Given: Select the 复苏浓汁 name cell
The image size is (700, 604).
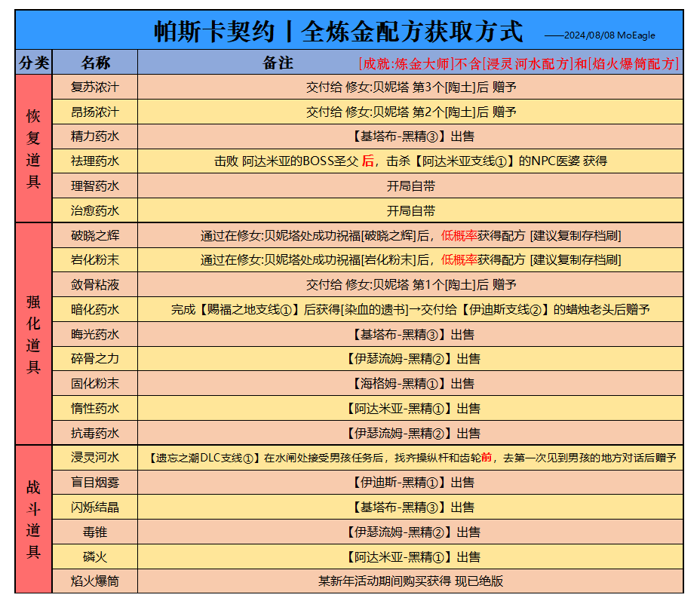Looking at the screenshot, I should point(95,87).
